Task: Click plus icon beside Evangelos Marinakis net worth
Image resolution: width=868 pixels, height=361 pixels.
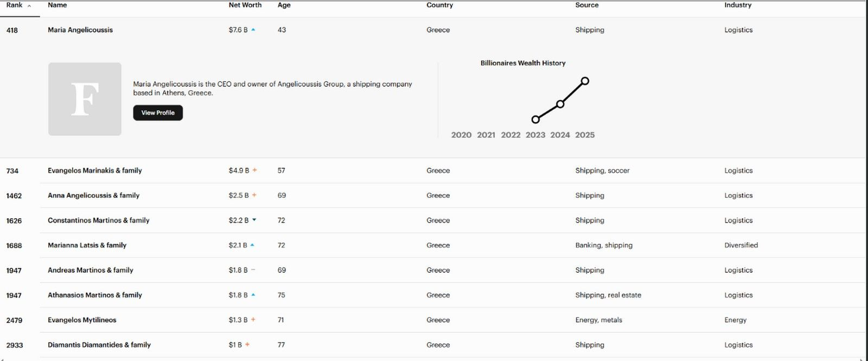Action: point(254,170)
